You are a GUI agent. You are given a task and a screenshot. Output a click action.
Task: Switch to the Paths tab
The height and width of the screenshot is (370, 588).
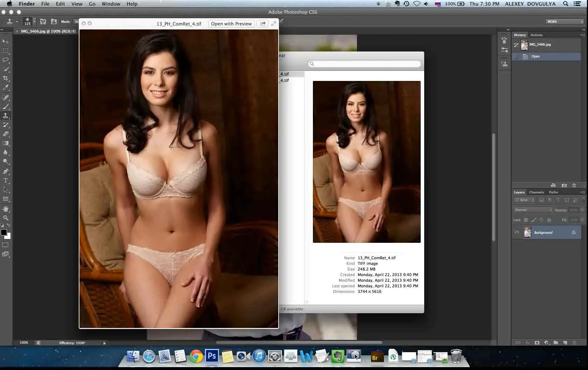(x=553, y=192)
